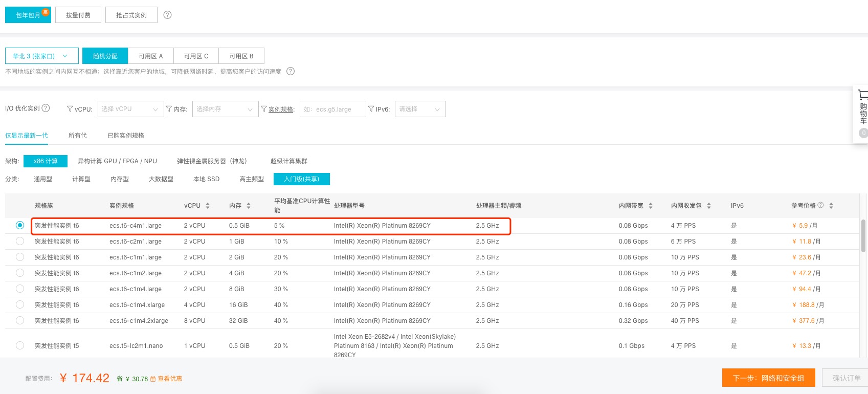The width and height of the screenshot is (868, 394).
Task: Select 异构计算 GPU / FPGA / NPU architecture
Action: (117, 161)
